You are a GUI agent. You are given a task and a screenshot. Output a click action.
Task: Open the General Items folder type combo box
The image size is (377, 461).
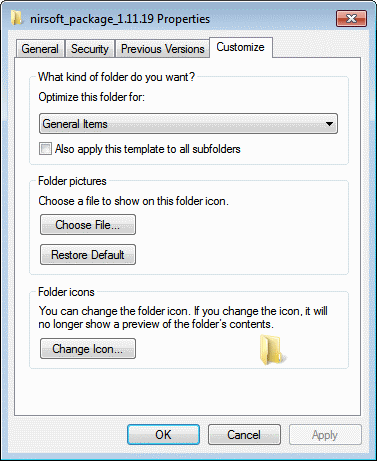coord(188,124)
